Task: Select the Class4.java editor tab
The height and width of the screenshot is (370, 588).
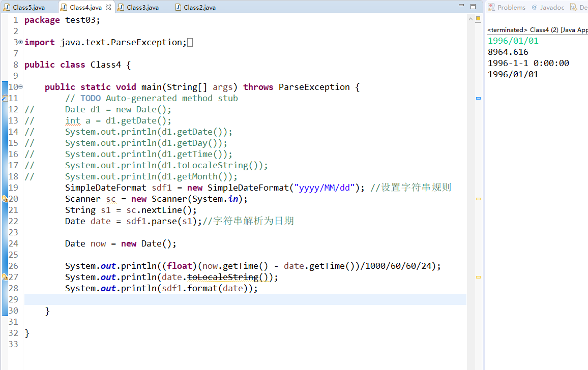Action: tap(85, 7)
